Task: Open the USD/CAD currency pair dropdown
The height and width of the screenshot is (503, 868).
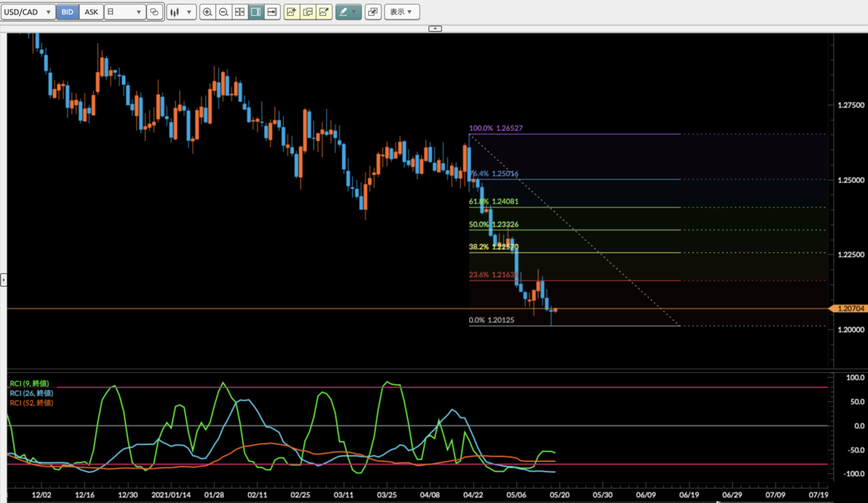Action: pyautogui.click(x=27, y=12)
